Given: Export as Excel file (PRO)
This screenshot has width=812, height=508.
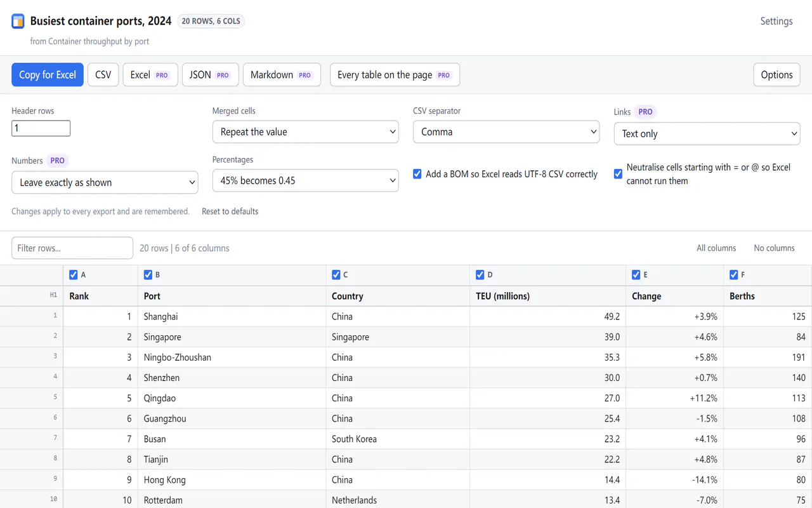Looking at the screenshot, I should (x=150, y=75).
